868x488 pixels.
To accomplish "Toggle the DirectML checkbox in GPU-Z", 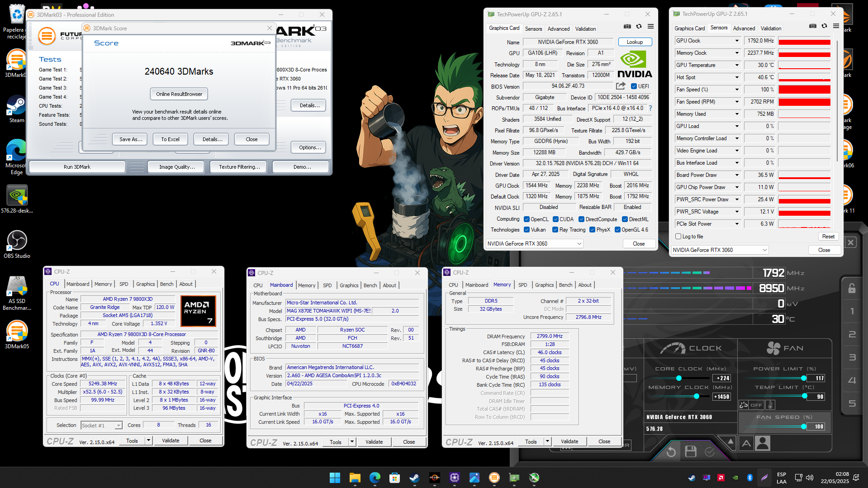I will (x=625, y=219).
